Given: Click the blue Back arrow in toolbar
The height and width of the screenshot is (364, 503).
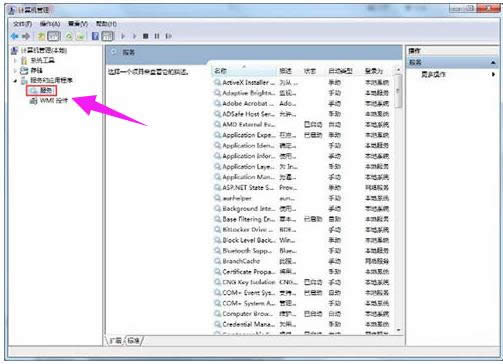Looking at the screenshot, I should click(14, 36).
